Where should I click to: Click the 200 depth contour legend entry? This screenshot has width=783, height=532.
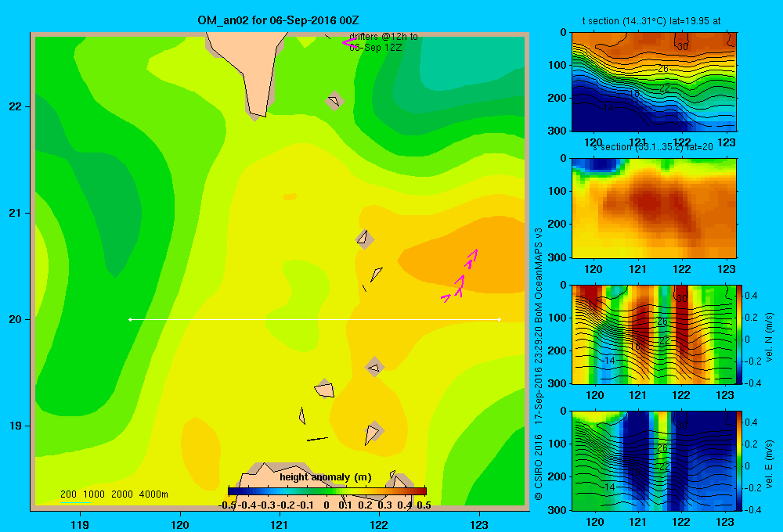pyautogui.click(x=68, y=494)
